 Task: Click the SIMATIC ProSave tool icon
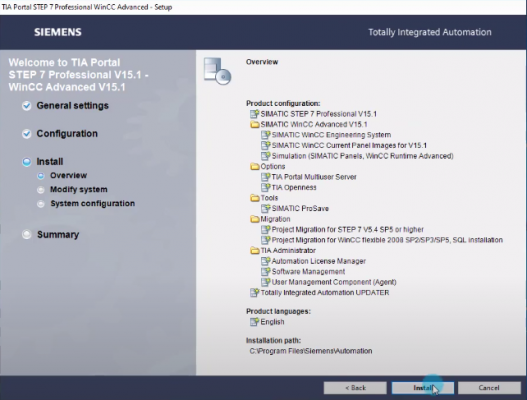click(x=266, y=208)
